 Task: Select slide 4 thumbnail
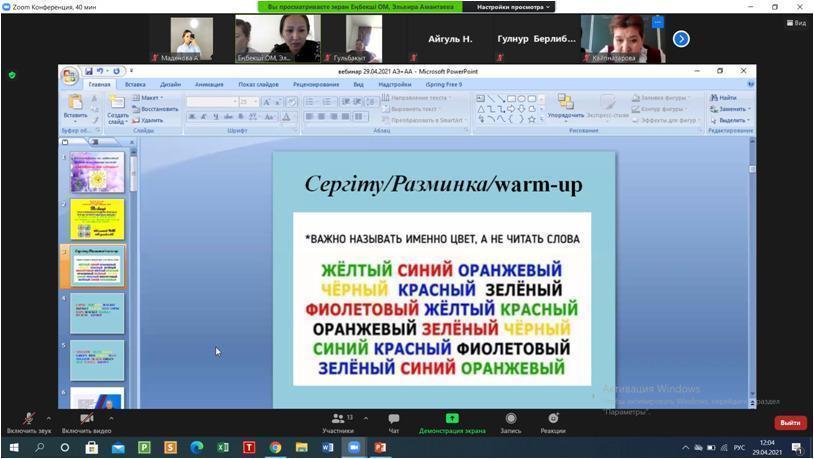(x=97, y=313)
